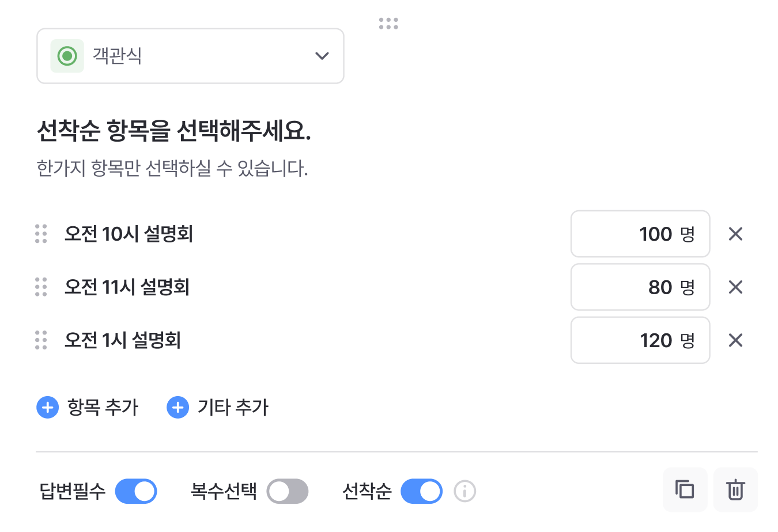Screen dimensions: 778x532
Task: Click the duplicate question icon
Action: point(685,490)
